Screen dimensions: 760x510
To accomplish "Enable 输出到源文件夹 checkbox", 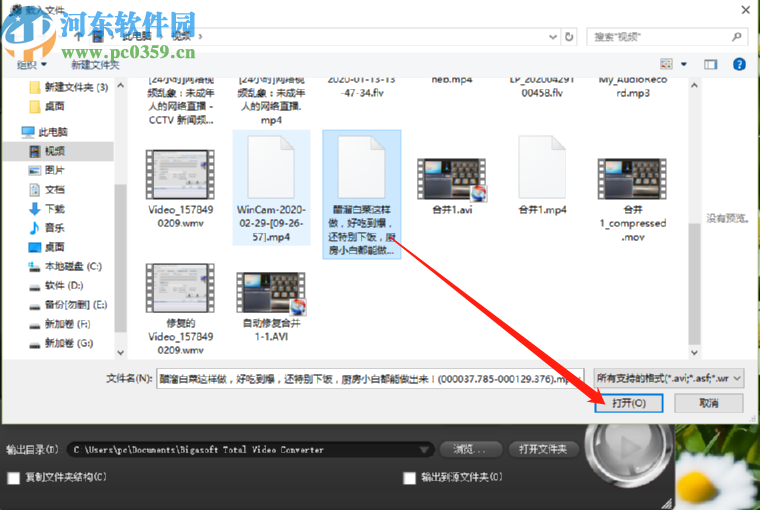I will (410, 478).
